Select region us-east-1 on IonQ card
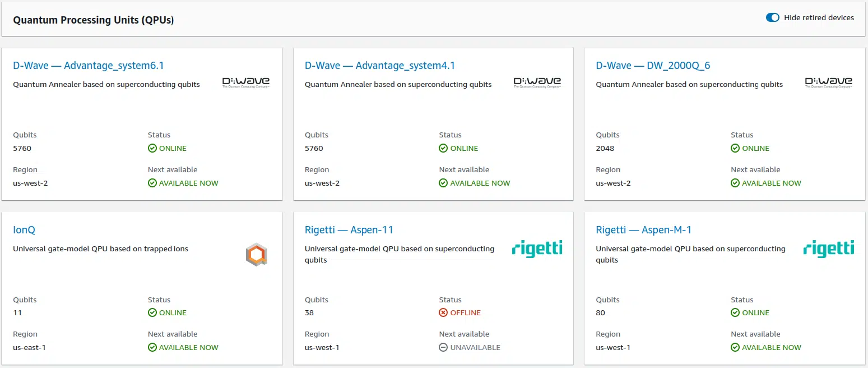 29,348
